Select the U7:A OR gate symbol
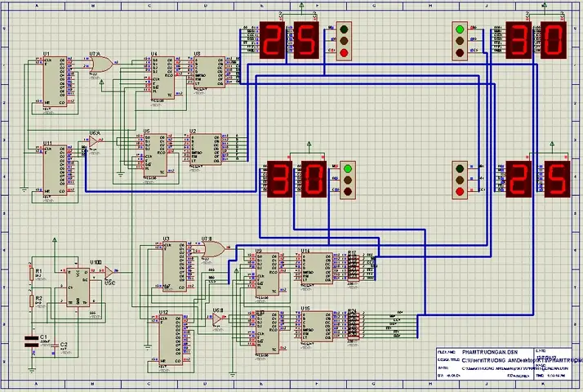Image resolution: width=583 pixels, height=392 pixels. (x=101, y=65)
